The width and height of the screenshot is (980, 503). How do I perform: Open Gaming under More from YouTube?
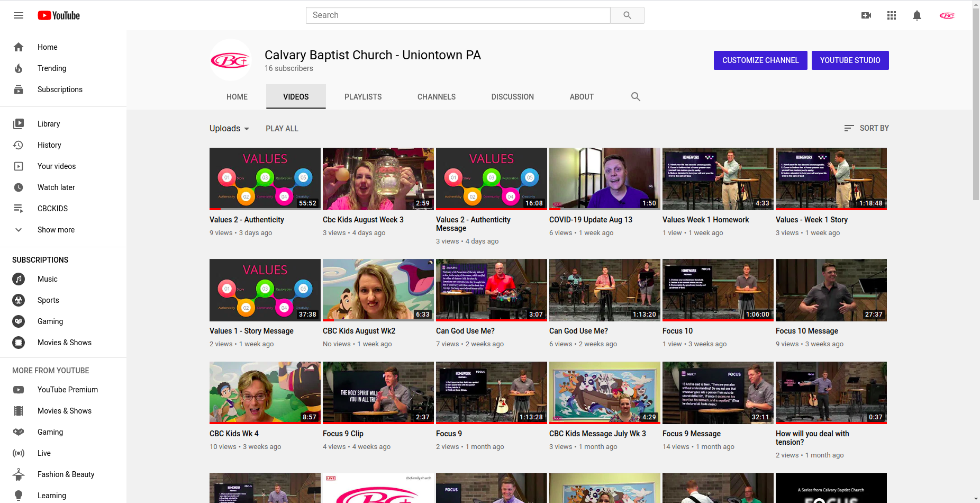63,432
